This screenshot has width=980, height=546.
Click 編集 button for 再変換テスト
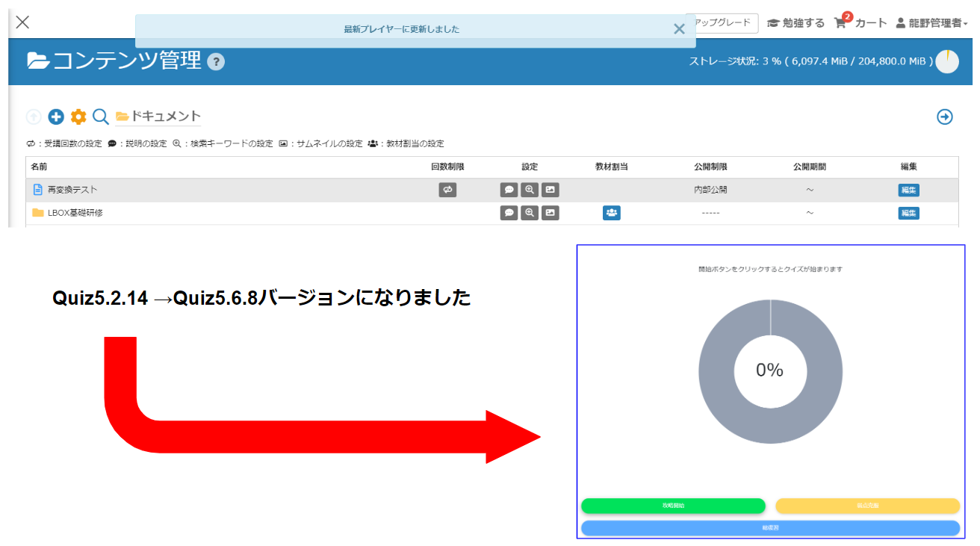coord(908,190)
